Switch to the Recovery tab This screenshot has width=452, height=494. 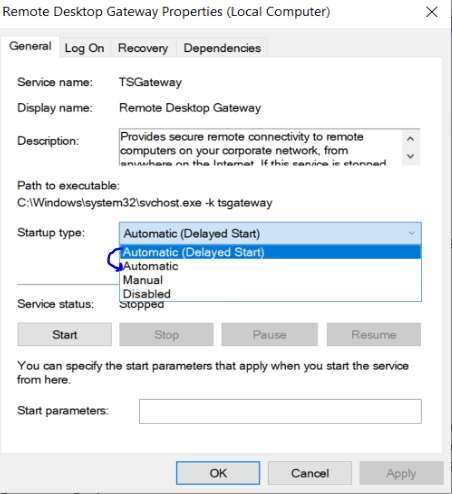point(143,48)
